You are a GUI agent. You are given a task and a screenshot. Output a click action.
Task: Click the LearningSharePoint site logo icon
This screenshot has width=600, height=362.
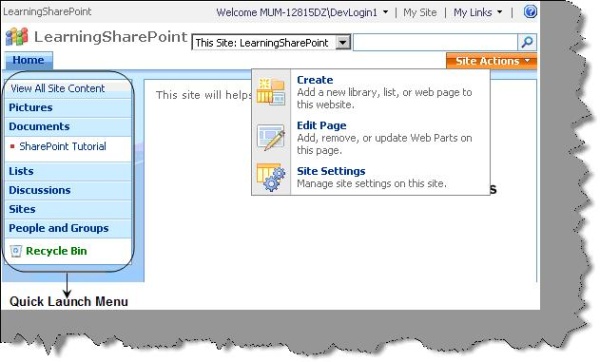pyautogui.click(x=17, y=37)
